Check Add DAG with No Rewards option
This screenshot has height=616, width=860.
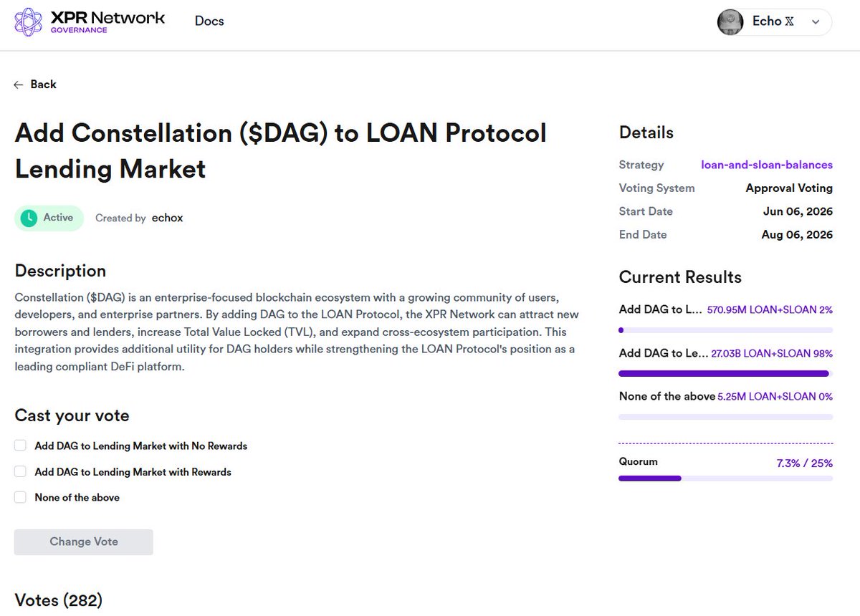[x=20, y=446]
